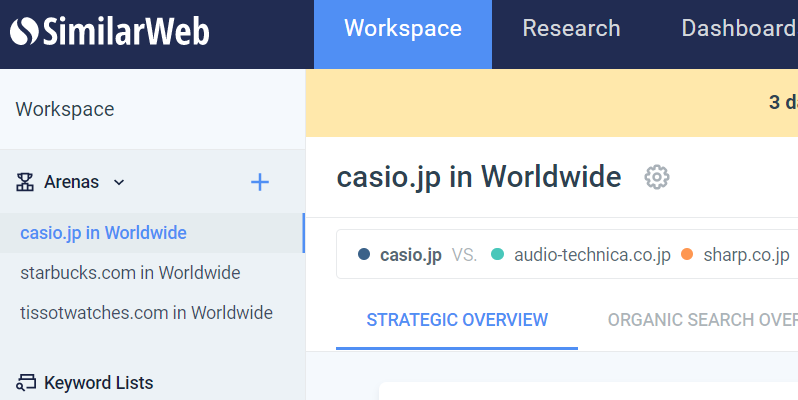Click the Keyword Lists icon
Viewport: 798px width, 400px height.
26,383
